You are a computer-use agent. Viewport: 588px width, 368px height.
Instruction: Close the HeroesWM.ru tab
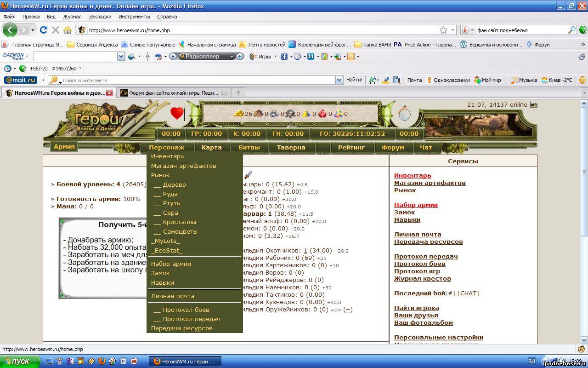(109, 92)
